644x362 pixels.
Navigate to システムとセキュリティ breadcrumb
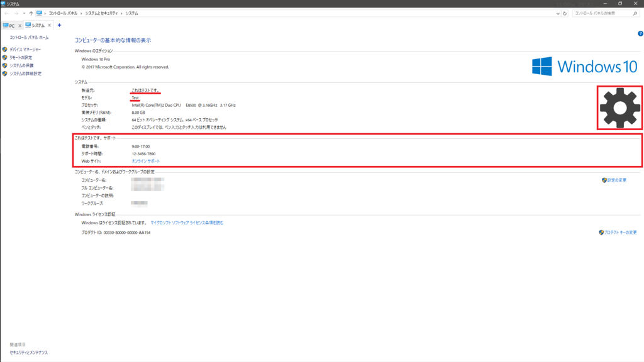point(101,14)
